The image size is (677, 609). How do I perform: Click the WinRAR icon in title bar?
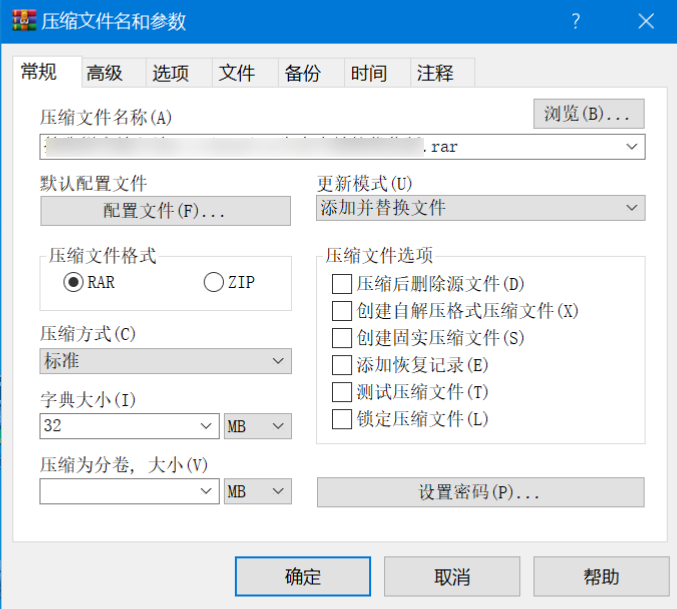coord(24,20)
